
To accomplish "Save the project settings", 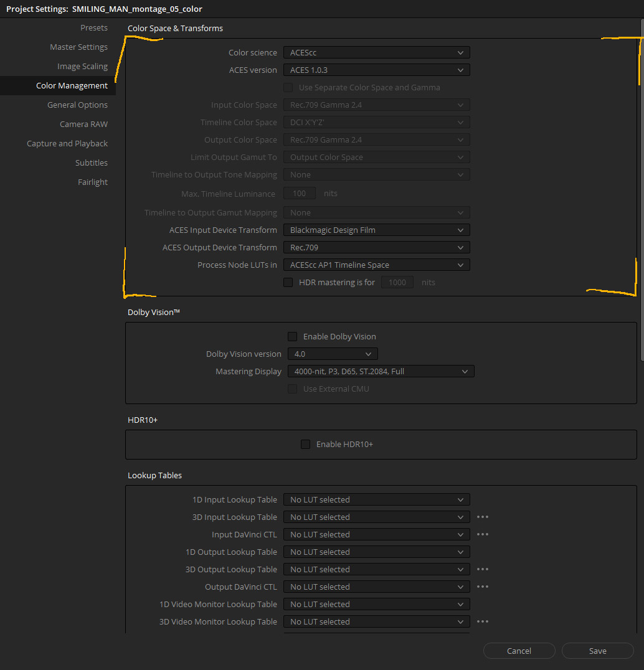I will coord(597,651).
